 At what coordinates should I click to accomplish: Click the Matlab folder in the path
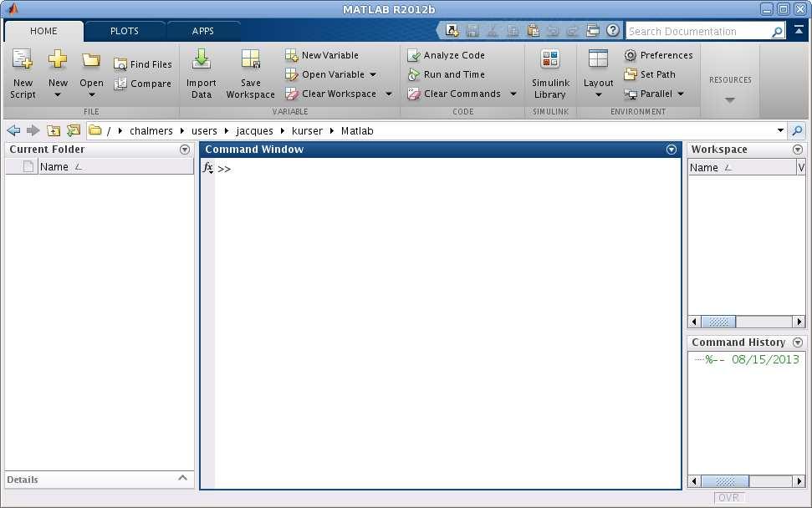(357, 131)
